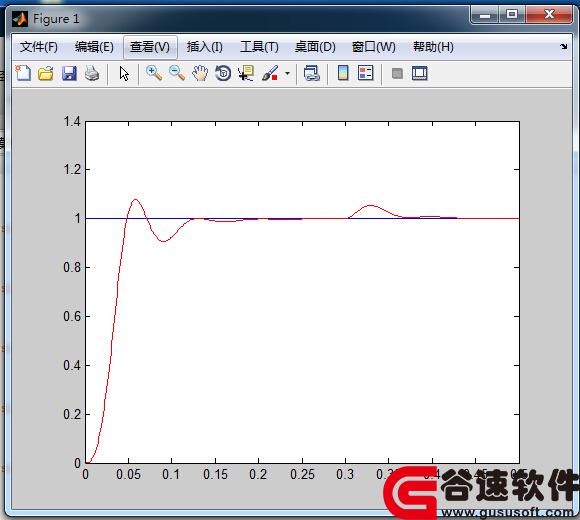Save the figure using floppy icon
Image resolution: width=580 pixels, height=520 pixels.
point(69,73)
